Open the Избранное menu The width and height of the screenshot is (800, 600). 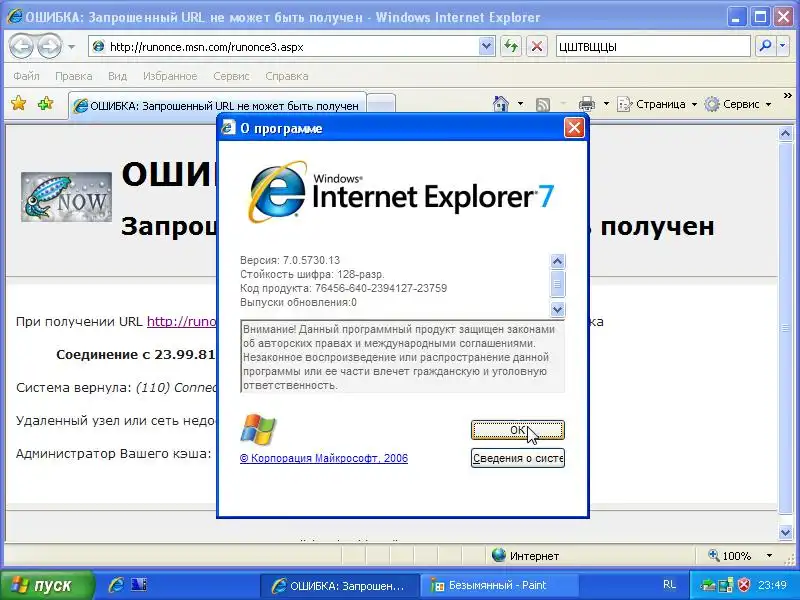(170, 76)
